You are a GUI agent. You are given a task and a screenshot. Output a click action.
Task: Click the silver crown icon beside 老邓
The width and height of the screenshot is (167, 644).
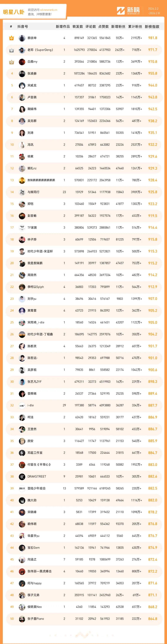pyautogui.click(x=11, y=50)
